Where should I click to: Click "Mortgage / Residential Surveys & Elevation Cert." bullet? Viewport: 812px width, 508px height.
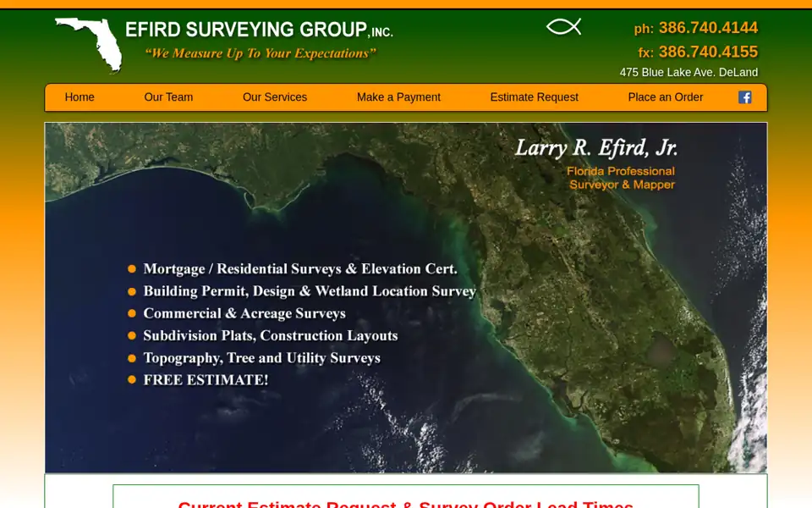299,269
